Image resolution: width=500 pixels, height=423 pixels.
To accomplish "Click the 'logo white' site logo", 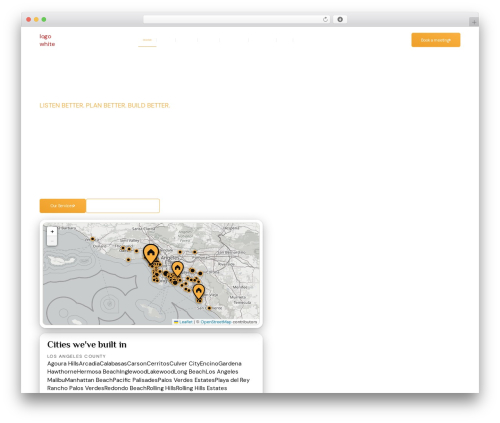I will click(47, 40).
